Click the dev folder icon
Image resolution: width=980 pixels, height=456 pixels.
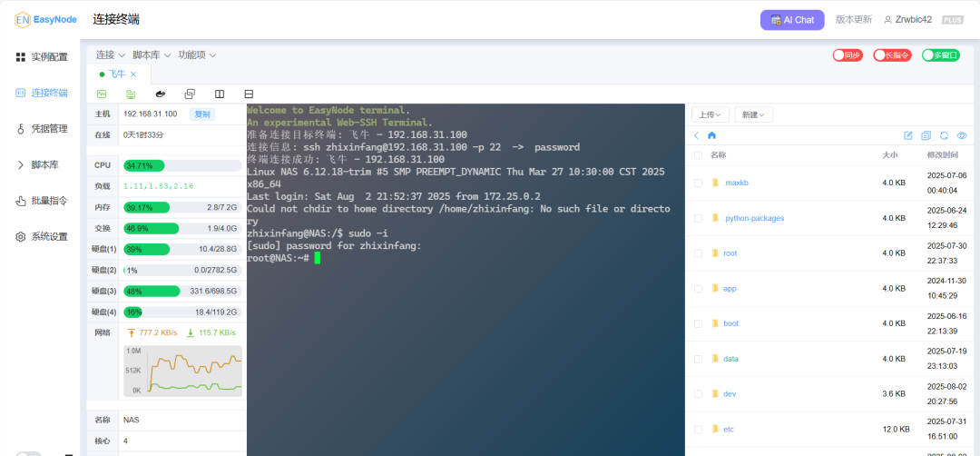click(715, 394)
